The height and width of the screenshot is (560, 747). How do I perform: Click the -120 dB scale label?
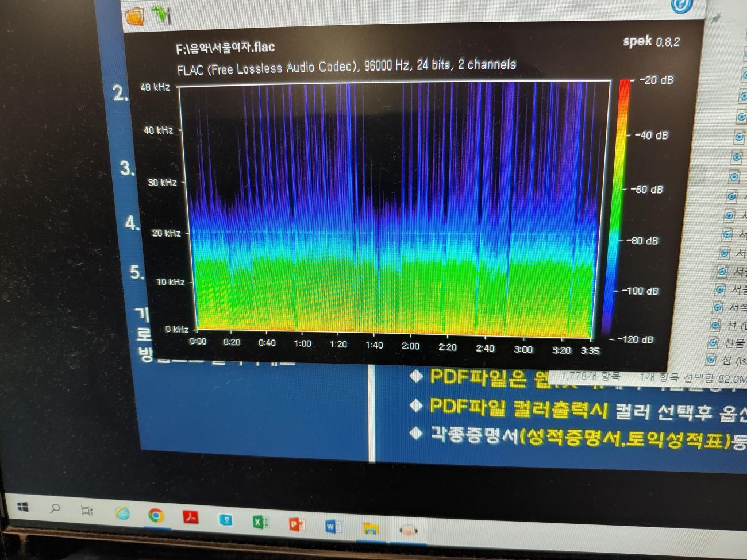[636, 339]
